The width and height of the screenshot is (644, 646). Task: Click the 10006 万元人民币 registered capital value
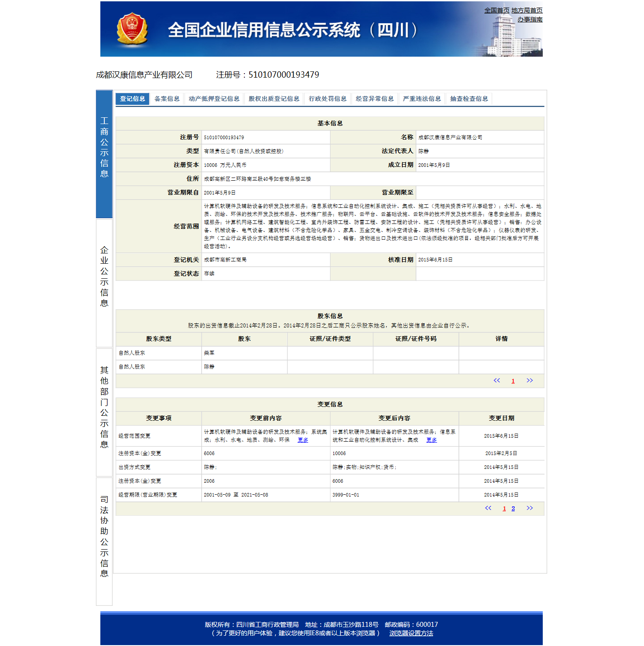225,165
